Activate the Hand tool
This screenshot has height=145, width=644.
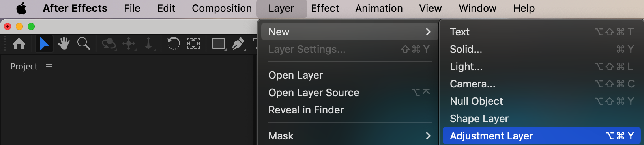[x=64, y=43]
